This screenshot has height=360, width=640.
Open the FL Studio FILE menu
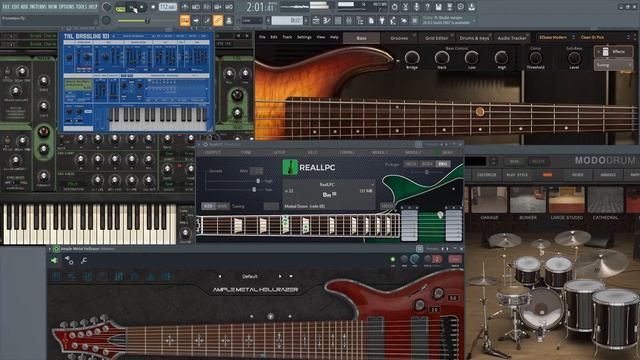(x=6, y=7)
